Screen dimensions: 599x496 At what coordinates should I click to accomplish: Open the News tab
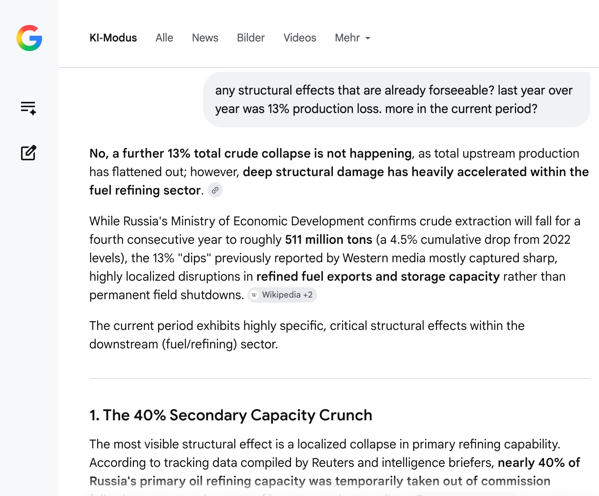click(x=205, y=38)
